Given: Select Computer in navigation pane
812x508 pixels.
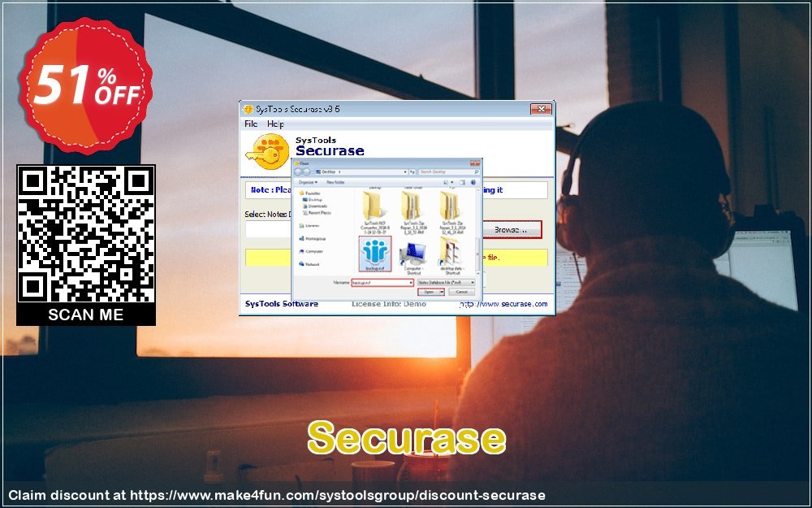Looking at the screenshot, I should [x=311, y=251].
